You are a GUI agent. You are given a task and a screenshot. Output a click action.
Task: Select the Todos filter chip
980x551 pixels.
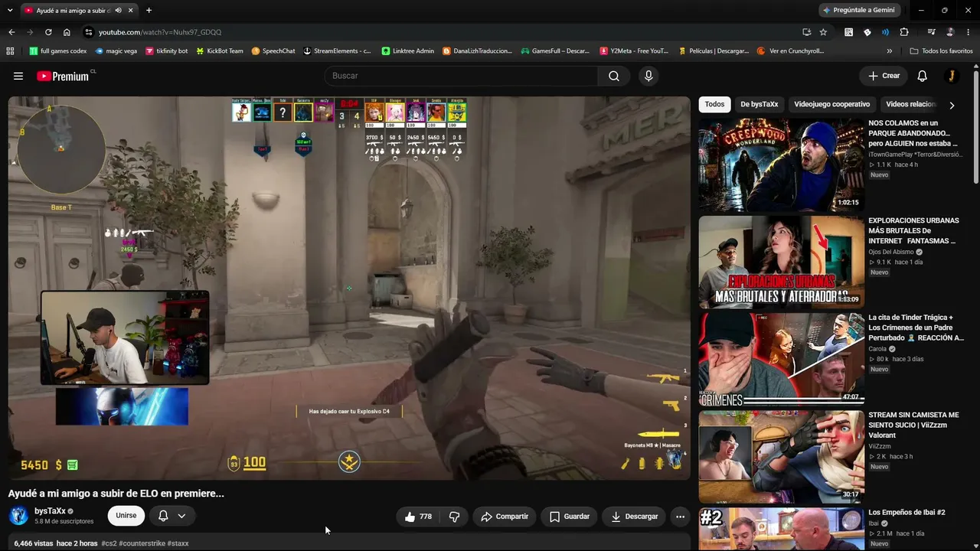(714, 105)
